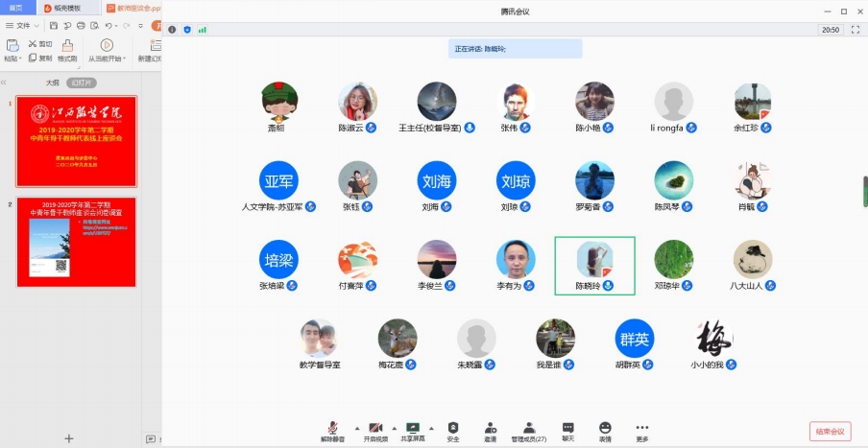Viewport: 868px width, 448px height.
Task: Expand arrow next to 共享屏幕 share options
Action: click(x=431, y=427)
